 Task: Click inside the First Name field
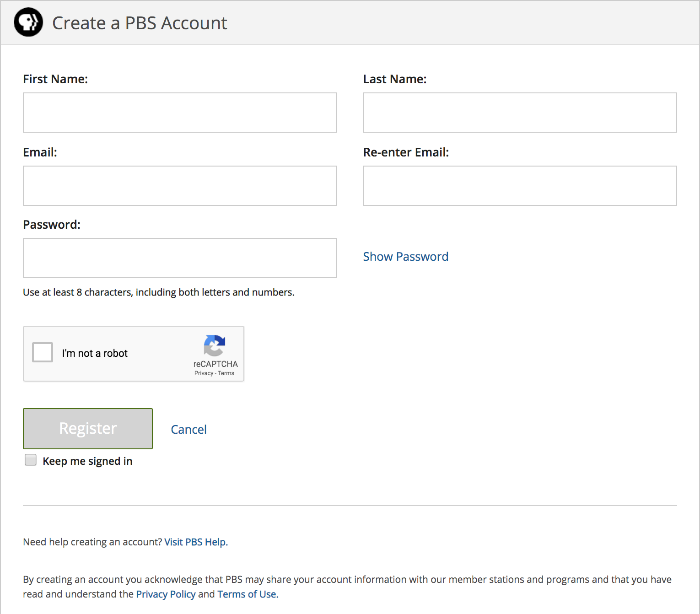pyautogui.click(x=179, y=112)
